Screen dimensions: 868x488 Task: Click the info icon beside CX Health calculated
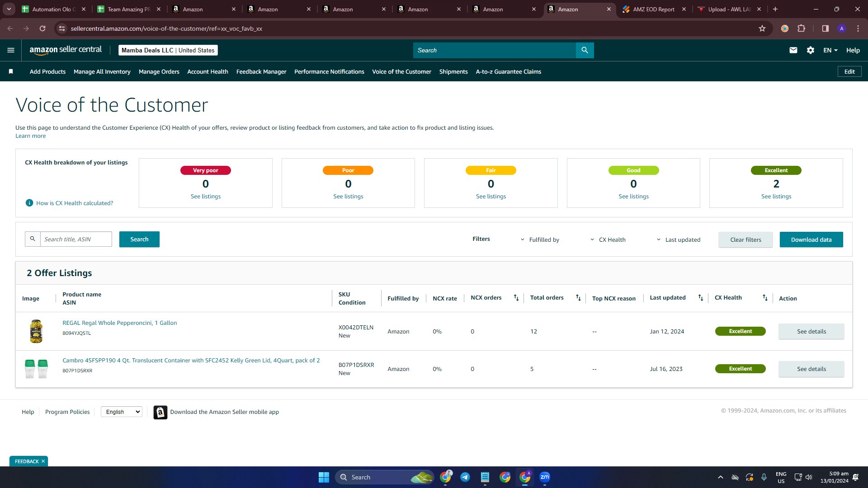(29, 203)
